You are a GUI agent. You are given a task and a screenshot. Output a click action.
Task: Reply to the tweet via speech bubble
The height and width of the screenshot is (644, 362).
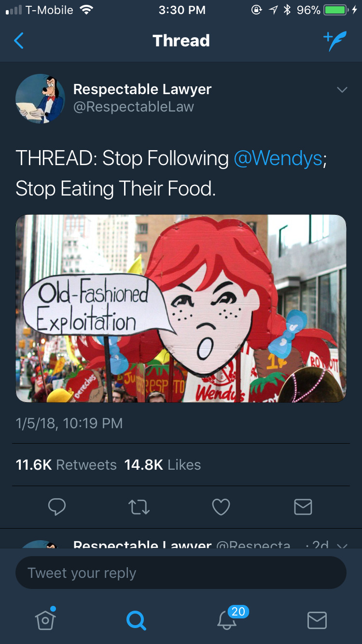coord(57,507)
